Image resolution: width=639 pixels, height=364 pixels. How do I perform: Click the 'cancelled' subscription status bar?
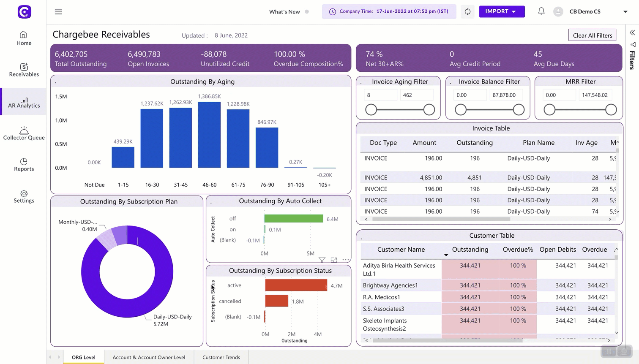pyautogui.click(x=277, y=301)
